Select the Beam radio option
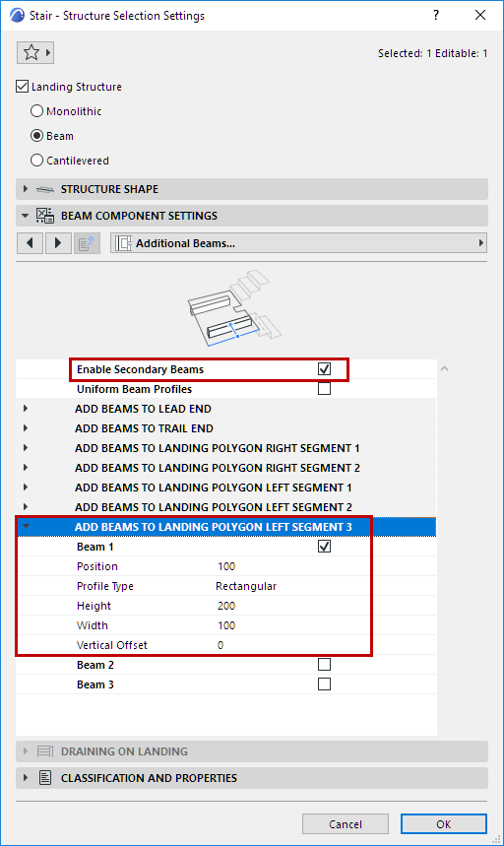 [36, 136]
